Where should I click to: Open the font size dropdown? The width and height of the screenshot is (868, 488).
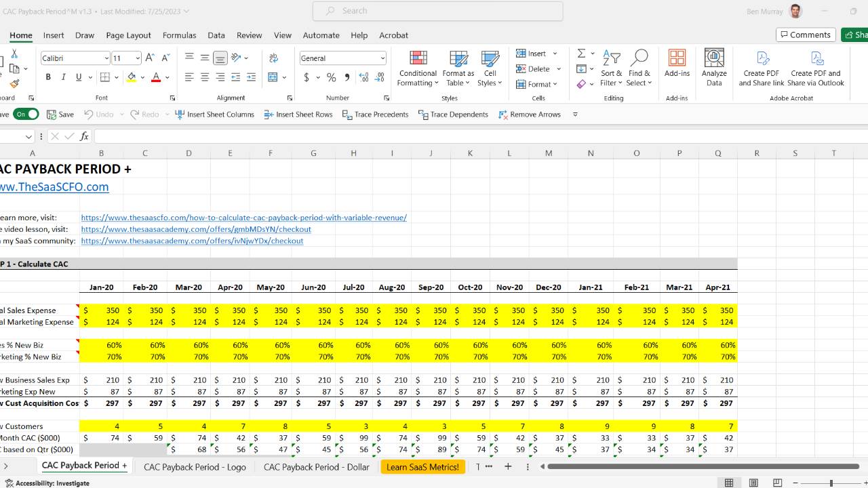click(138, 58)
